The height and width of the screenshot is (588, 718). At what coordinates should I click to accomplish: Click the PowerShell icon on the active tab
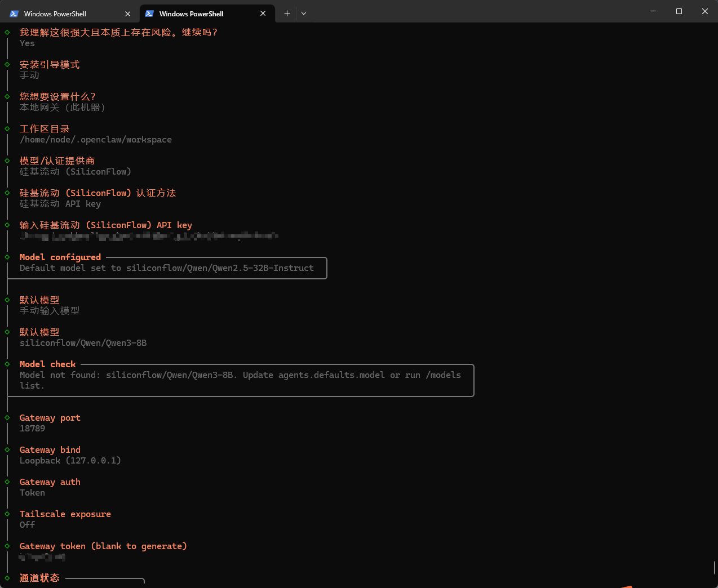tap(148, 13)
